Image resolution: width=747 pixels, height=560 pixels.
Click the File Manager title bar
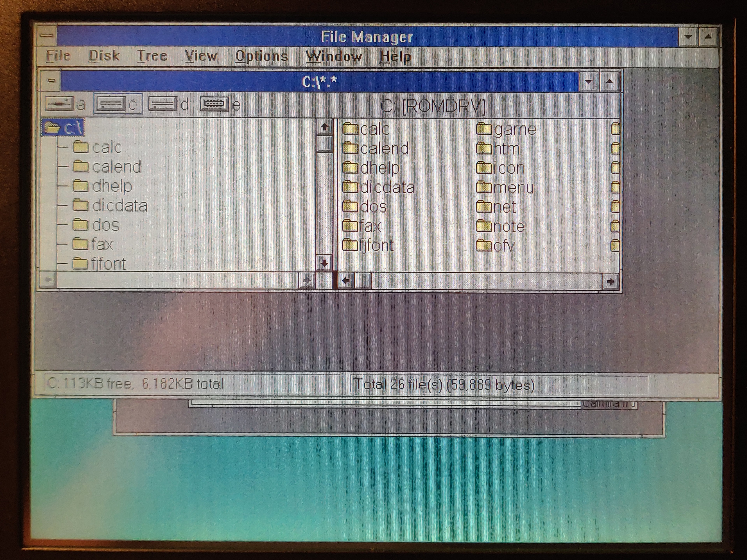pos(367,36)
